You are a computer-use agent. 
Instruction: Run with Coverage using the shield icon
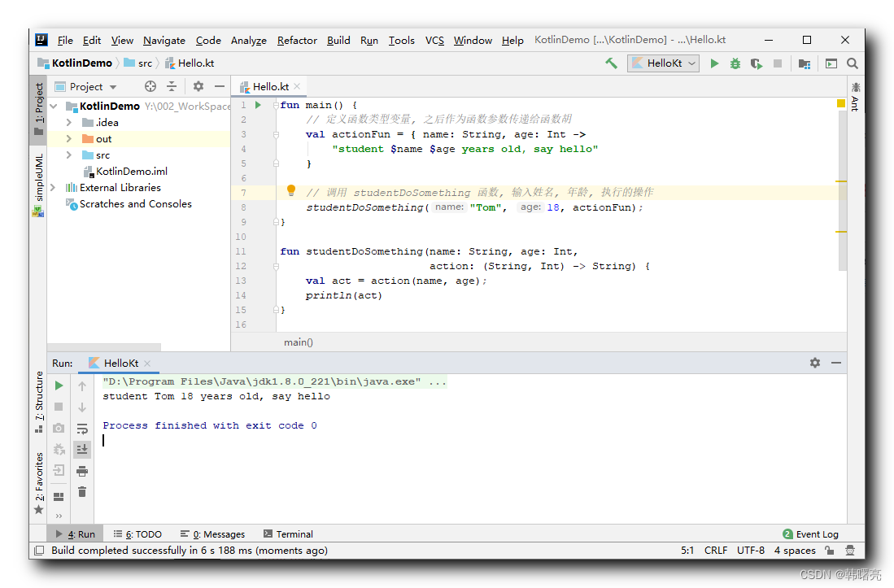(757, 63)
